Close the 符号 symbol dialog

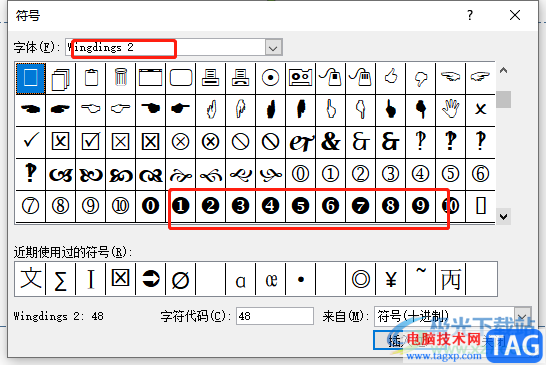pyautogui.click(x=515, y=15)
